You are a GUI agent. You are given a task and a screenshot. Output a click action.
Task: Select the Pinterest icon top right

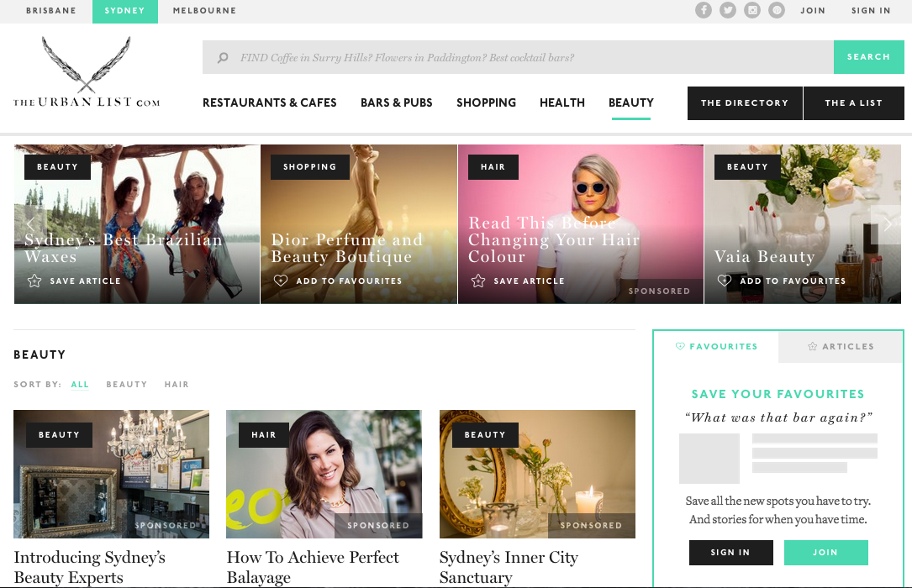[777, 11]
